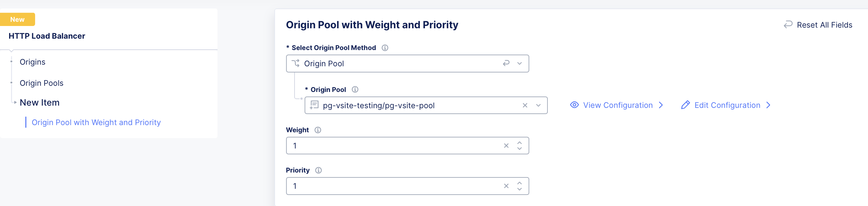This screenshot has height=206, width=868.
Task: Click View Configuration link
Action: pos(617,105)
